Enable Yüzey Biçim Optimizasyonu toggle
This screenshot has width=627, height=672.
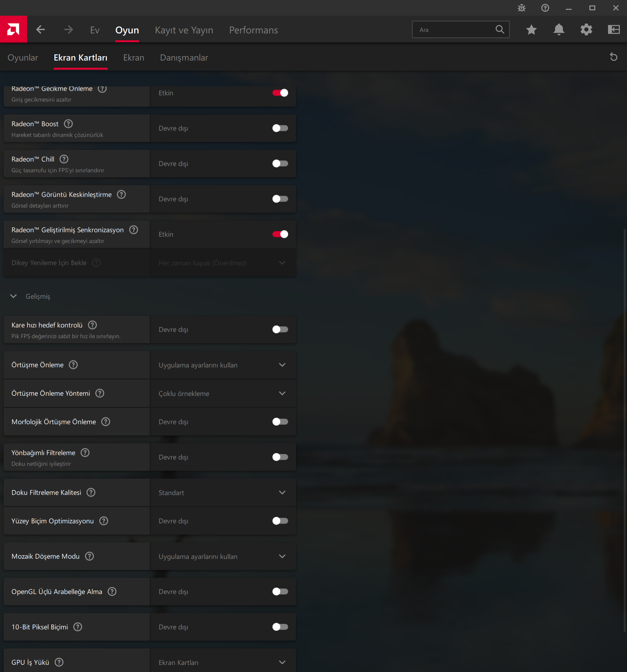pyautogui.click(x=280, y=521)
